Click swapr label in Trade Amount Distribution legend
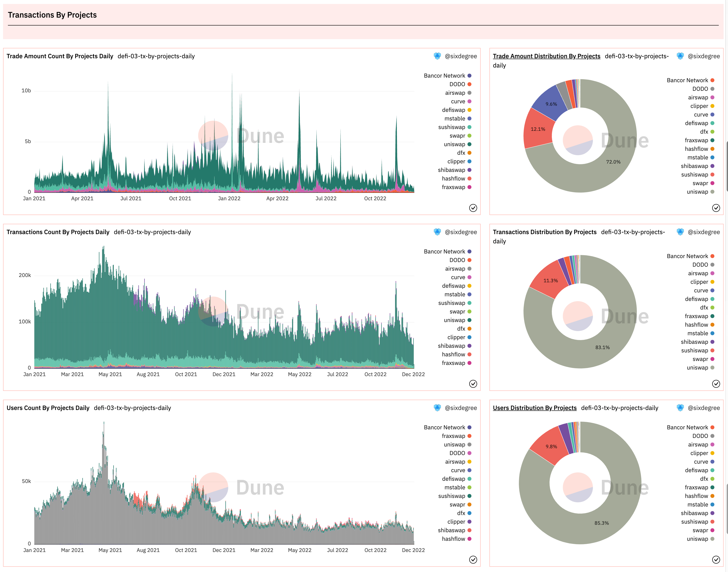The image size is (728, 572). (700, 183)
